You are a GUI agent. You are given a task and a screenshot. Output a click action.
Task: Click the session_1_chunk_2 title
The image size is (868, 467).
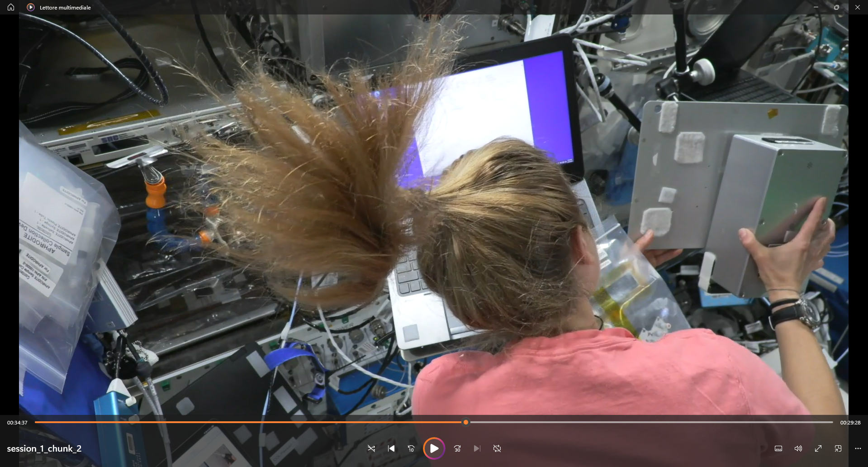(44, 448)
